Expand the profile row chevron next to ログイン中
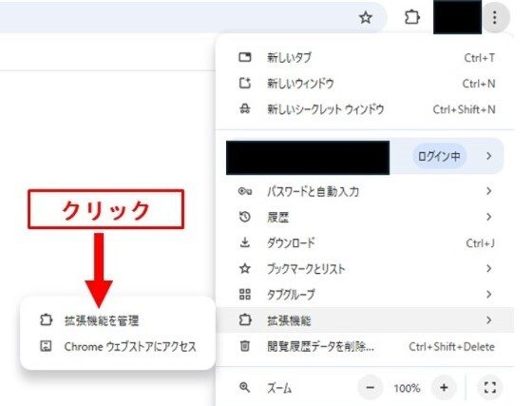Viewport: 532px width, 406px height. pyautogui.click(x=489, y=156)
